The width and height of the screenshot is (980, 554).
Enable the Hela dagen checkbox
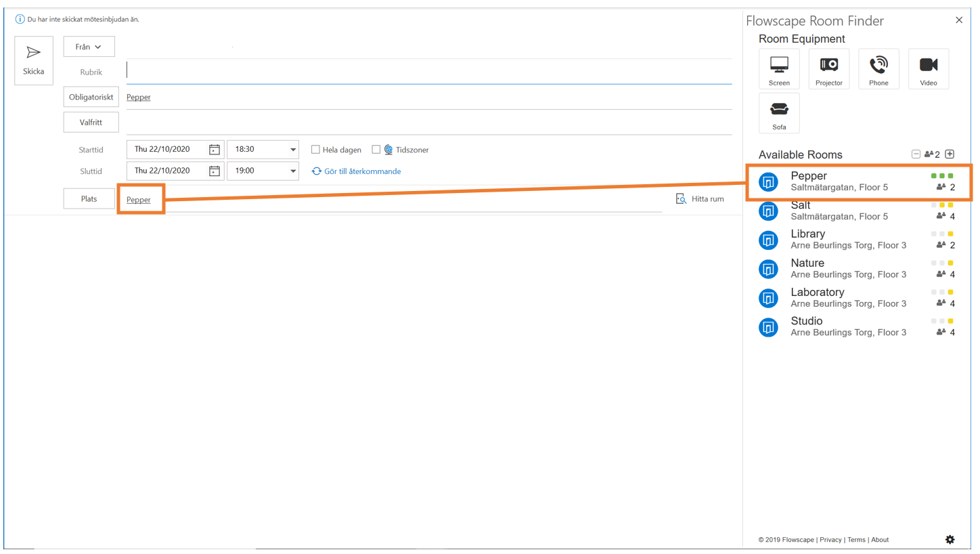[x=315, y=149]
